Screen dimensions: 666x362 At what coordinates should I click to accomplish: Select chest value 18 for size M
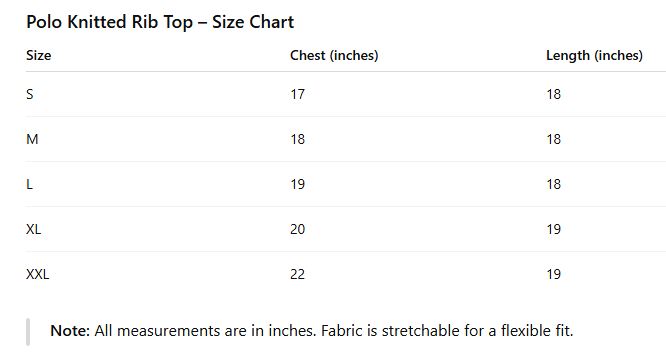[x=297, y=139]
